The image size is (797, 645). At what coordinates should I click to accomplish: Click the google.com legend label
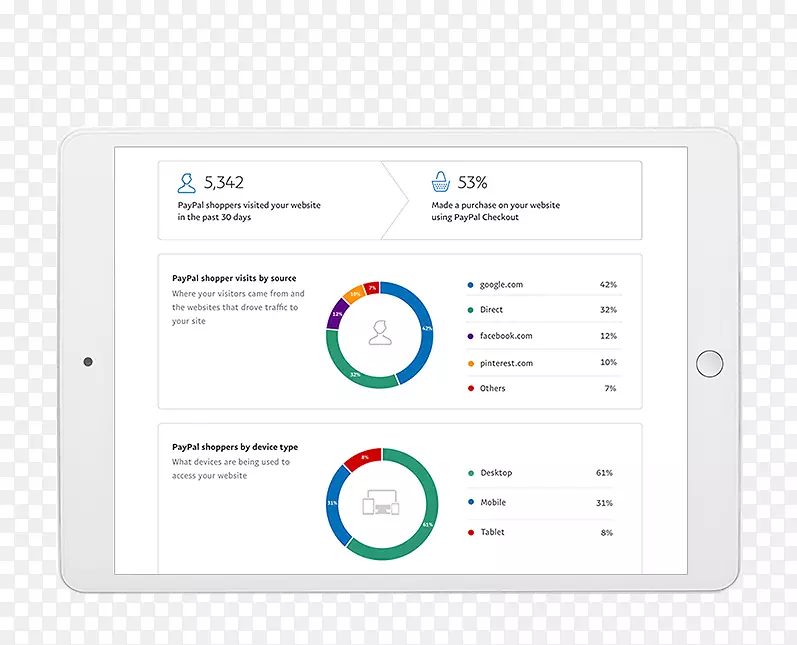coord(501,285)
